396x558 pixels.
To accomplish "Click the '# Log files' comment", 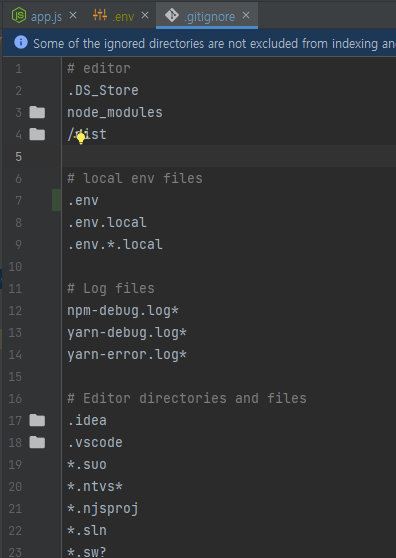I will click(111, 288).
